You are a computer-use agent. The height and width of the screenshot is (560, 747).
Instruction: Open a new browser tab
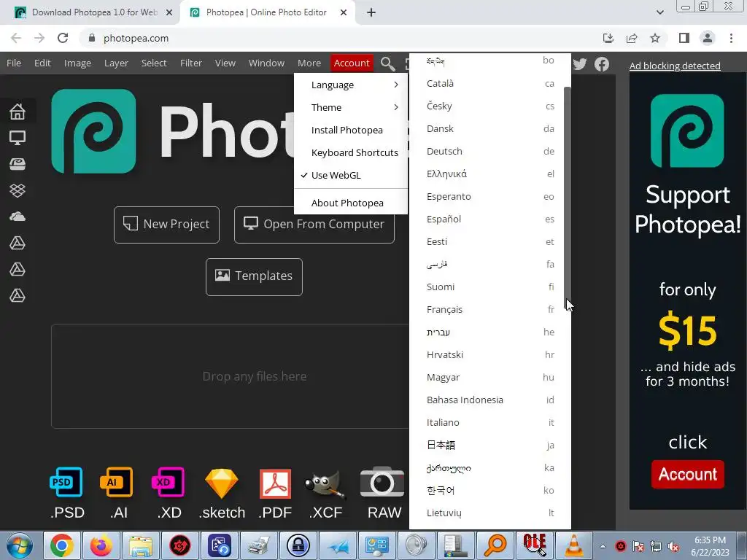[x=371, y=13]
